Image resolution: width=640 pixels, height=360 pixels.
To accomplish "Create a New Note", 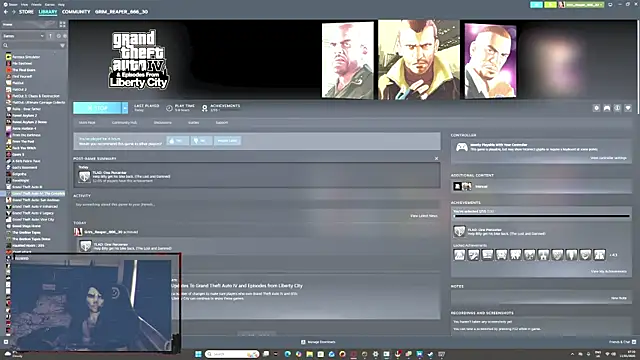I will point(619,298).
